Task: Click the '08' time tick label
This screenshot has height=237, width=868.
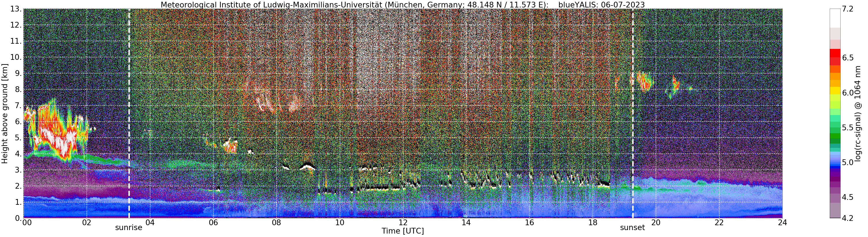Action: click(x=276, y=223)
